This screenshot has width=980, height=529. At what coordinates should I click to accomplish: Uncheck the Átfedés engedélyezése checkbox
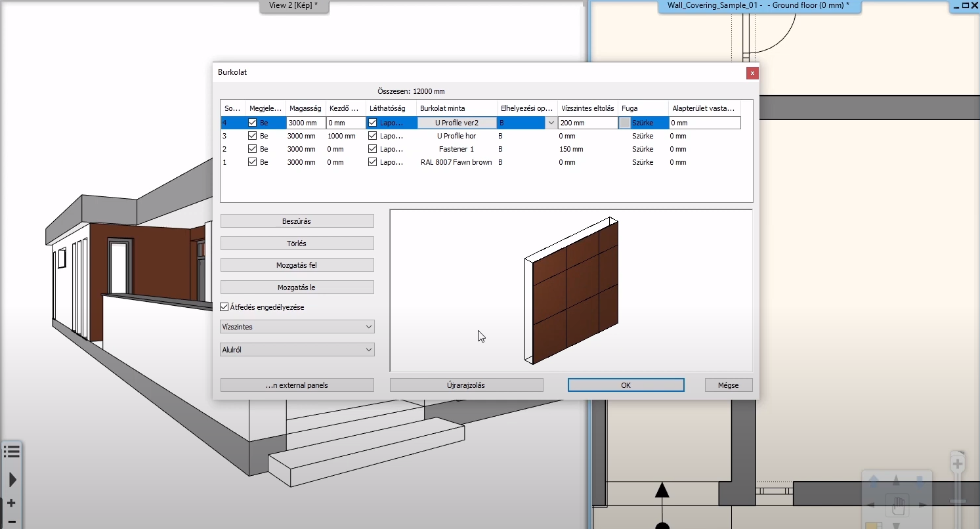224,307
